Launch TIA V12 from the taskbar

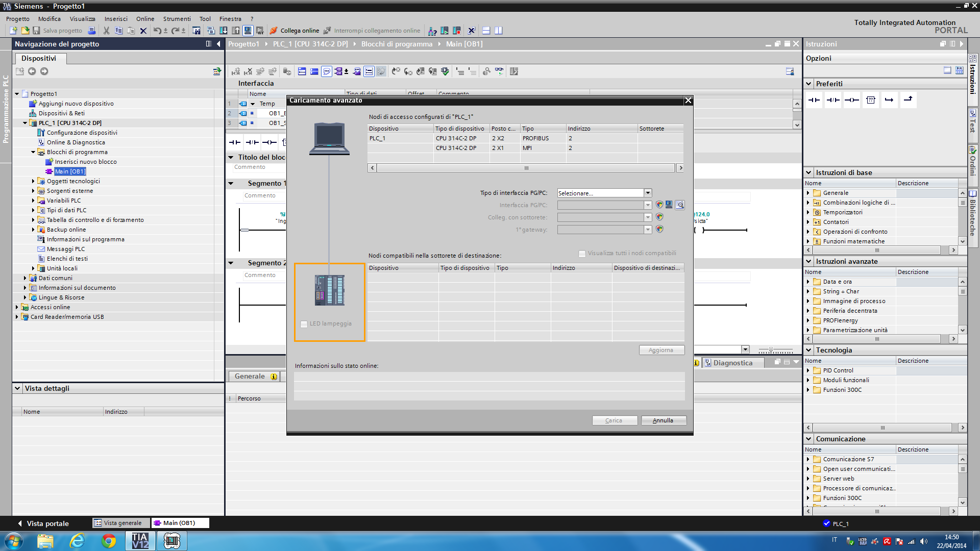coord(140,541)
